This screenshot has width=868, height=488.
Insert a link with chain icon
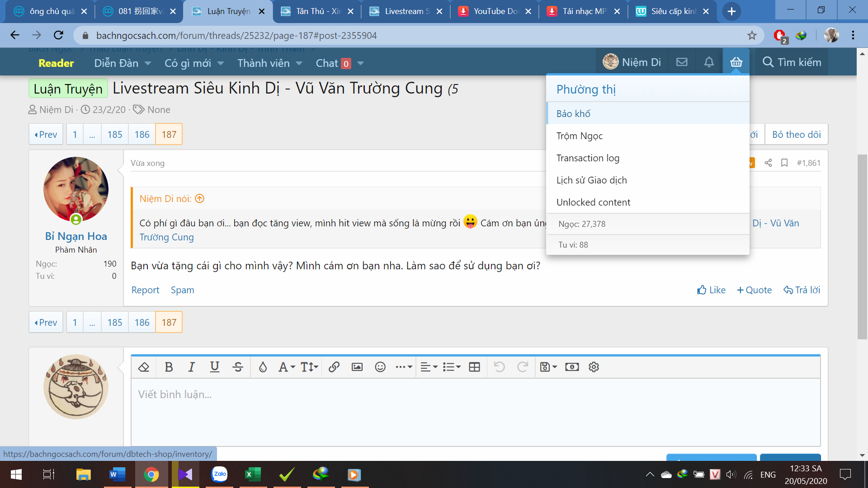[x=334, y=367]
